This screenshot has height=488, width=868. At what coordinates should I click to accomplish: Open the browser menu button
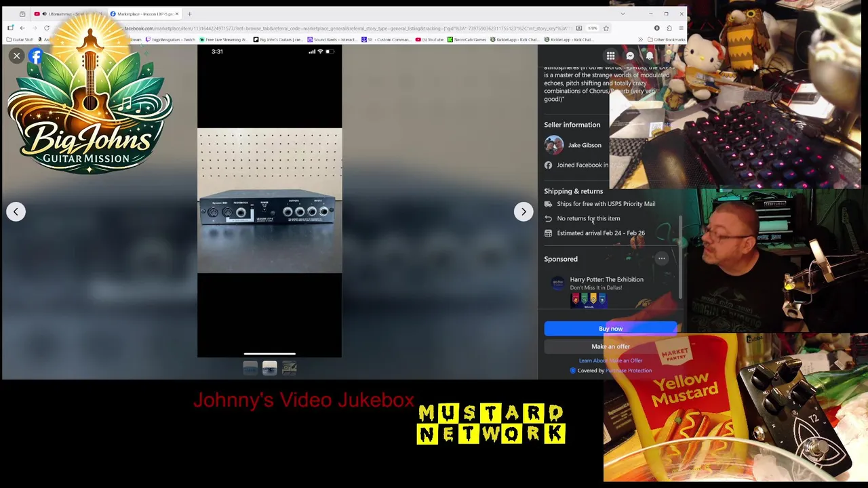(681, 28)
